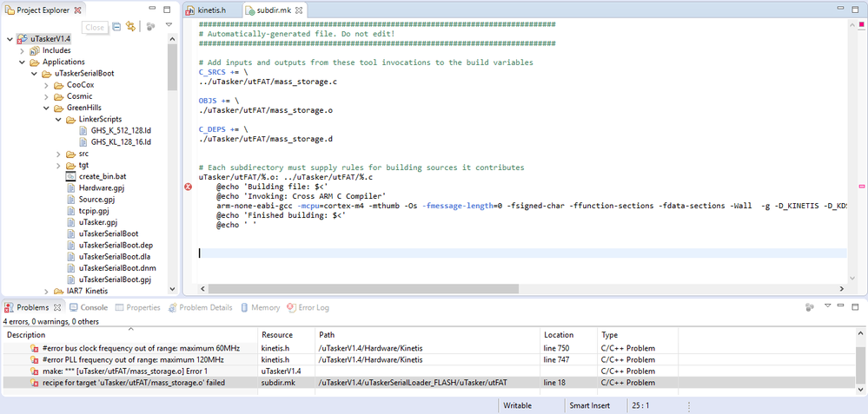Maximize the Project Explorer panel
The width and height of the screenshot is (868, 414).
[167, 10]
